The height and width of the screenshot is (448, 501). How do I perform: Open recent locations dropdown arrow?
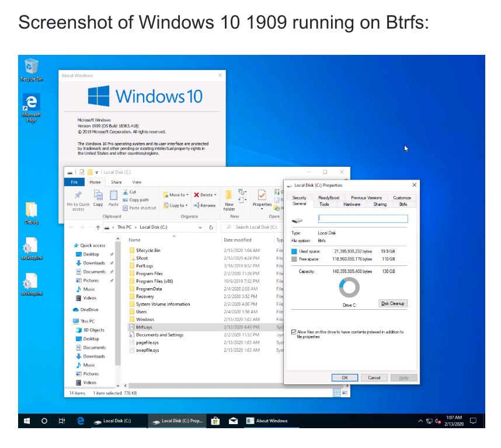pos(91,227)
